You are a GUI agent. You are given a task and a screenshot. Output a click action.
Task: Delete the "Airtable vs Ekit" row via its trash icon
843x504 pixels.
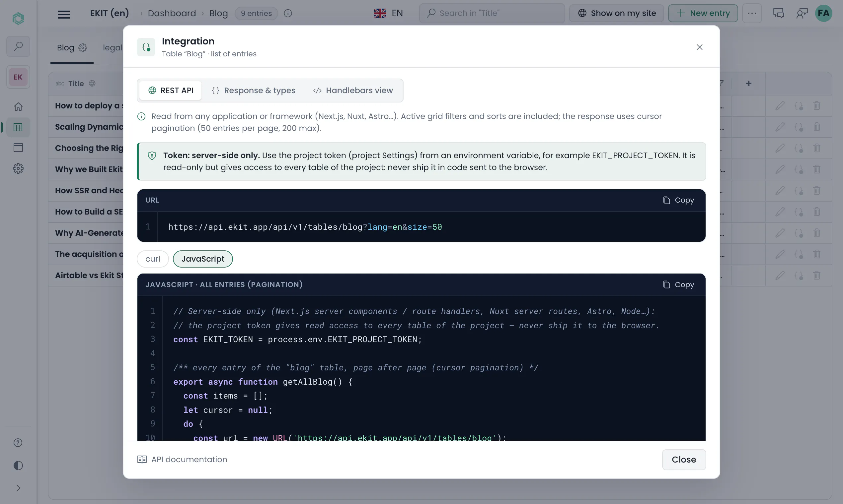point(816,276)
